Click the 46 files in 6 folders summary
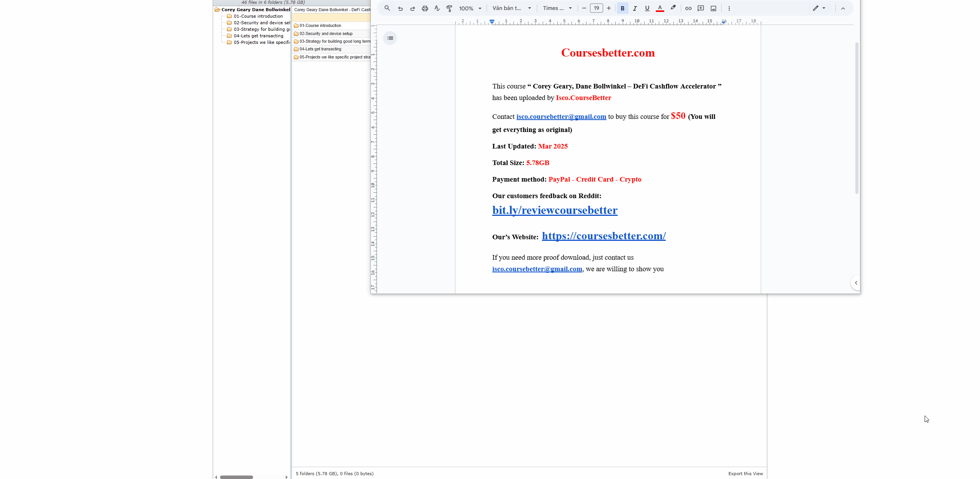Screen dimensions: 980x479 (273, 2)
